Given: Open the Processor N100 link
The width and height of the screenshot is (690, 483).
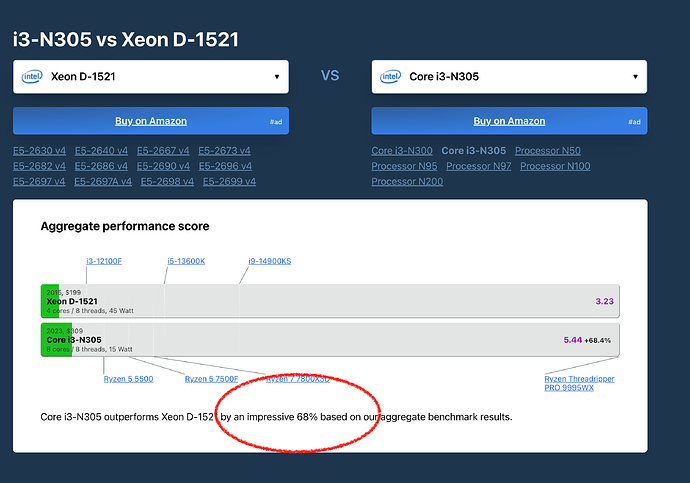Looking at the screenshot, I should [x=555, y=166].
